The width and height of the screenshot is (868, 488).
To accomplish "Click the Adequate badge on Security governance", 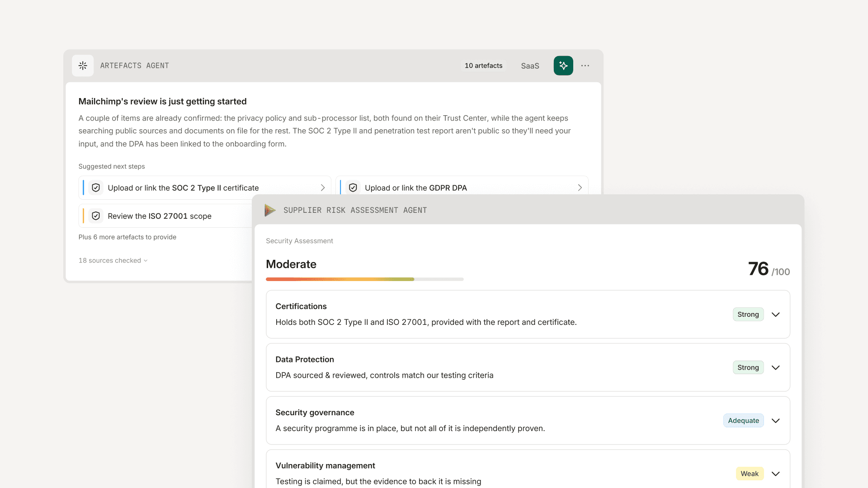I will click(744, 421).
